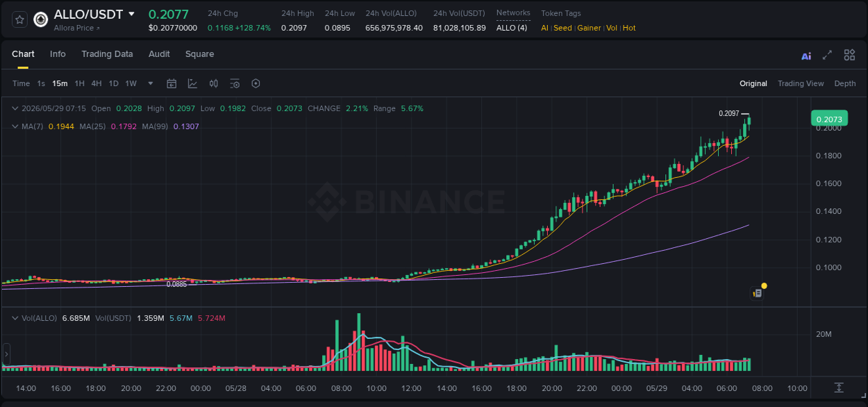Click the MA(25) value 0.1792
This screenshot has height=407, width=868.
point(125,126)
